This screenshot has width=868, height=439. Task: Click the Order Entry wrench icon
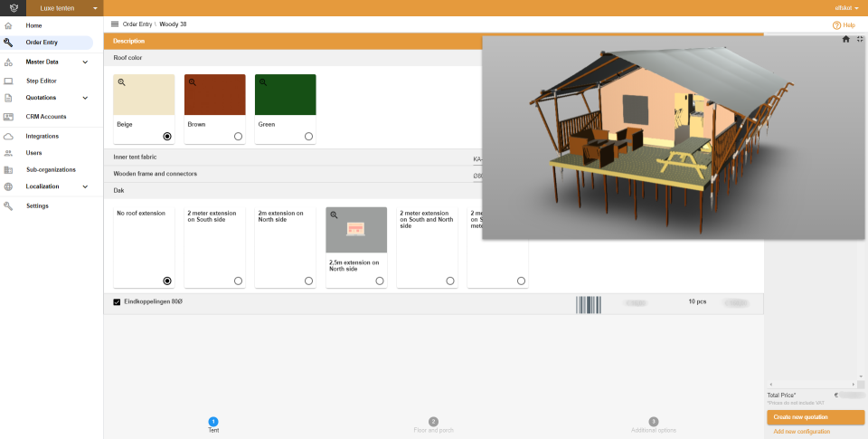click(x=8, y=43)
